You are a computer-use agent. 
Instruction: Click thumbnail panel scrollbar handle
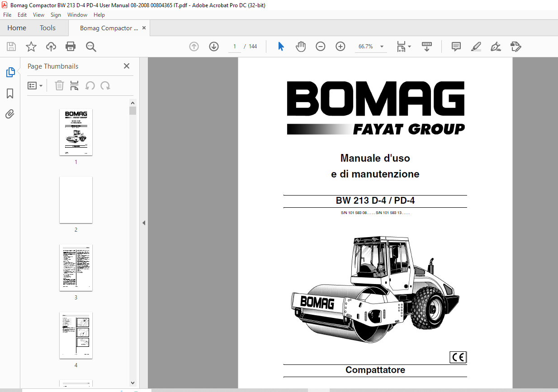132,111
